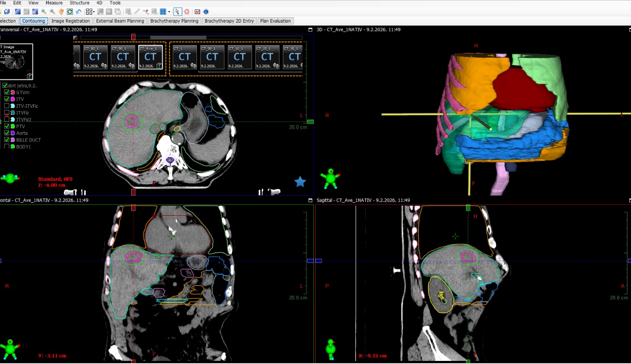Select the arrow pointer tool
The width and height of the screenshot is (631, 364).
pyautogui.click(x=177, y=12)
